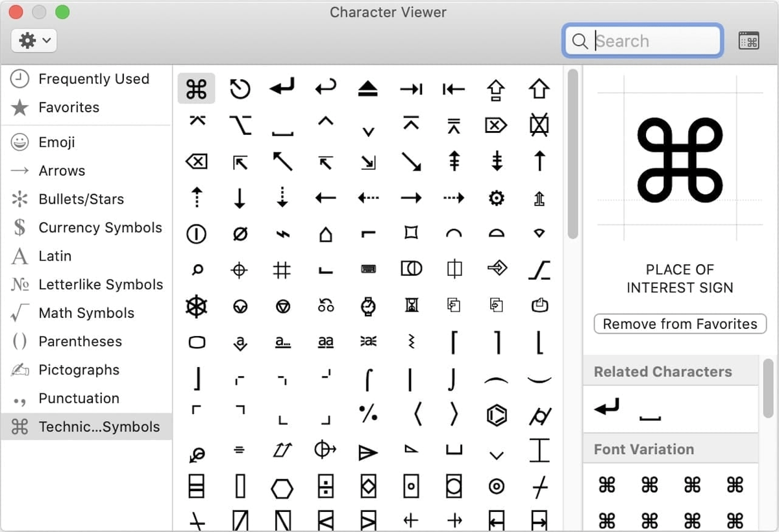
Task: Select the watch symbol character
Action: click(368, 305)
